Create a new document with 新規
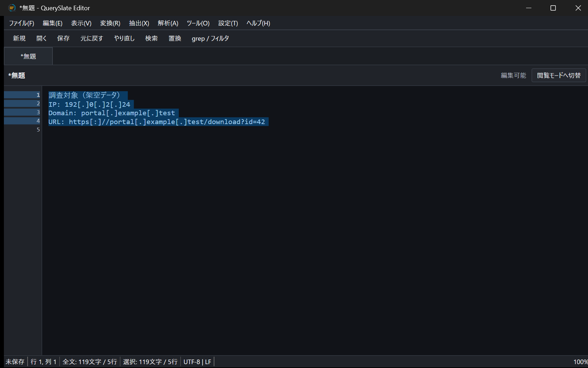Image resolution: width=588 pixels, height=368 pixels. point(19,39)
